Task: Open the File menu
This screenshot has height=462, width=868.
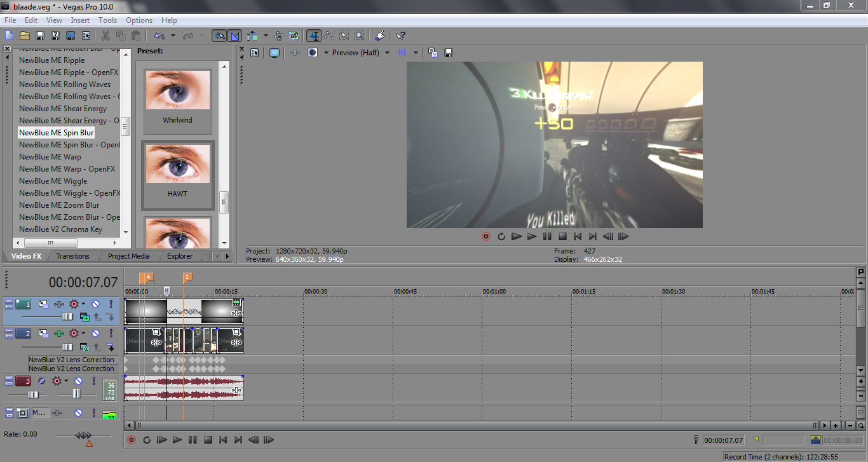Action: pyautogui.click(x=10, y=20)
